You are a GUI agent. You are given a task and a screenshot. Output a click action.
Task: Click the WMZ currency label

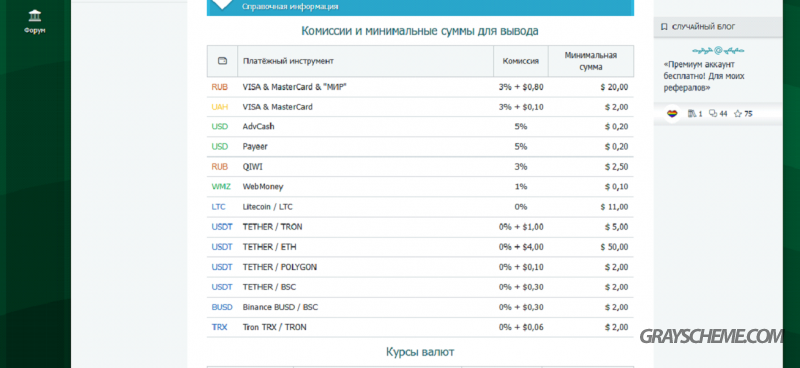[221, 187]
